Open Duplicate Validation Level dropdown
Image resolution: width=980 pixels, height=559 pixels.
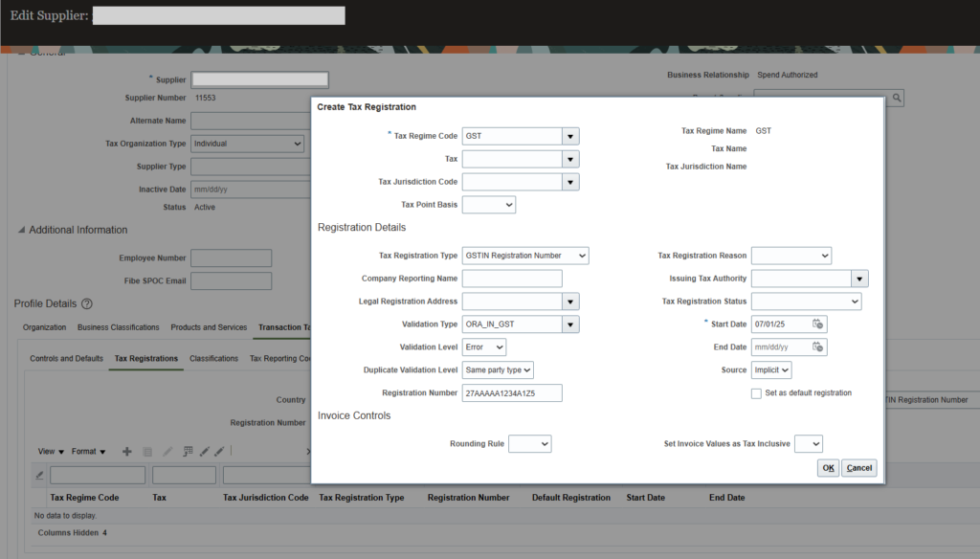(498, 369)
